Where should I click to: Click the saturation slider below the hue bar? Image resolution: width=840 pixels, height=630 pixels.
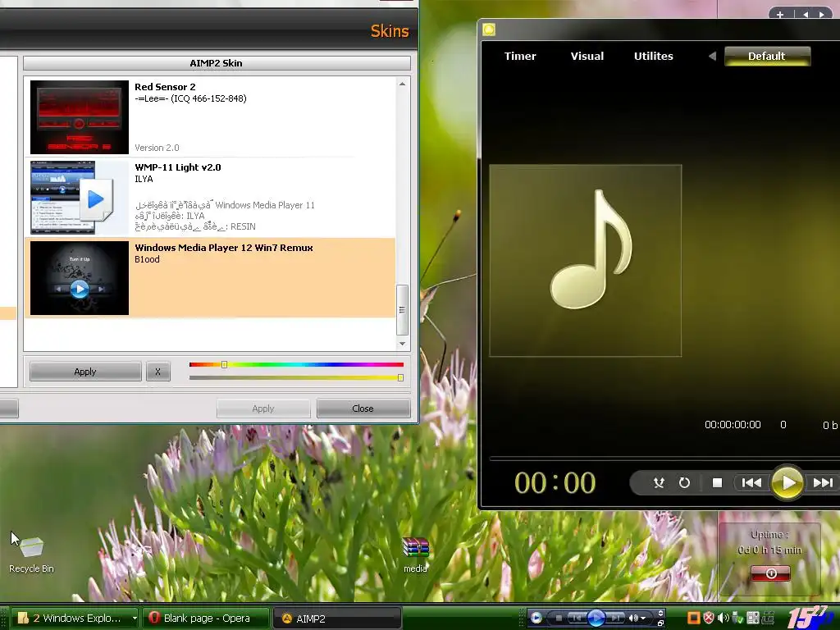pyautogui.click(x=296, y=377)
